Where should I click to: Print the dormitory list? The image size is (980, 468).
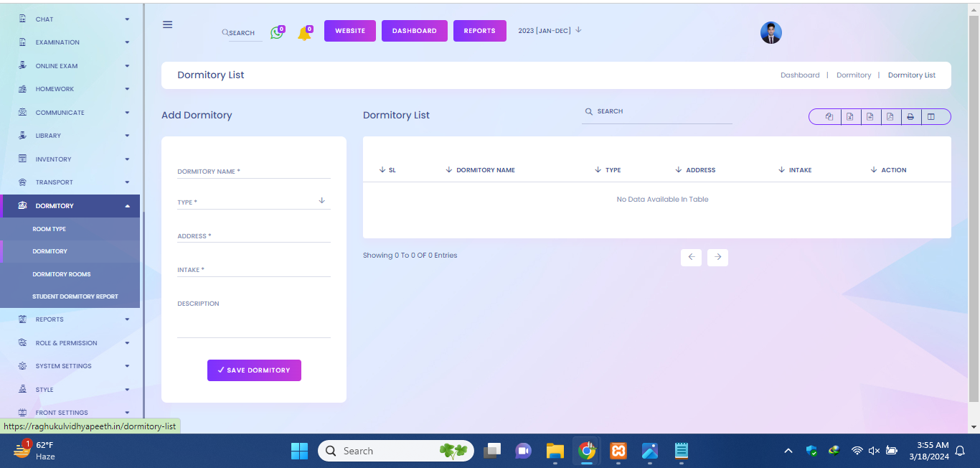coord(910,117)
